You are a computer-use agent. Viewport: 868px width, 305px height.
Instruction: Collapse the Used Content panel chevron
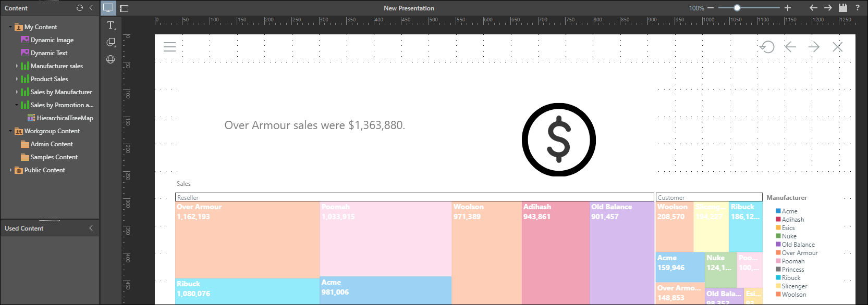(91, 228)
